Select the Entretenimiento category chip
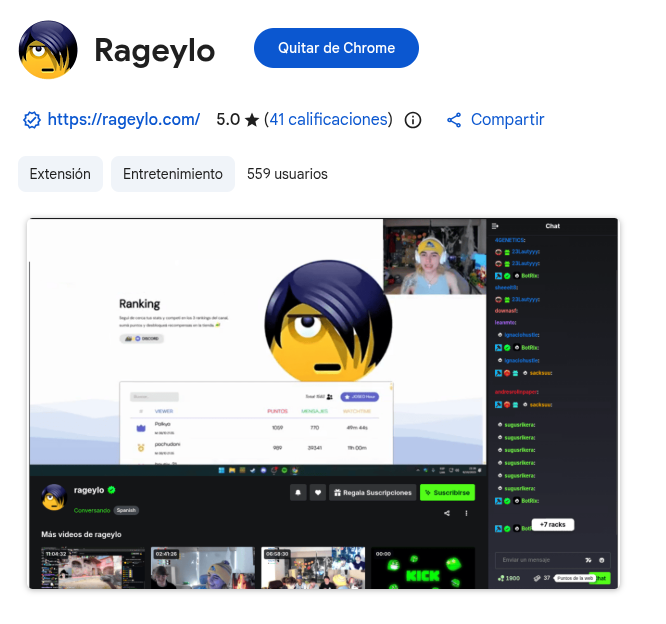 coord(173,174)
